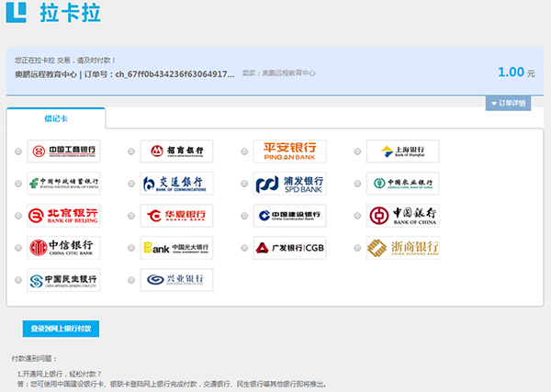Viewport: 551px width, 392px height.
Task: Select the radio button for 兴业银行
Action: 131,280
